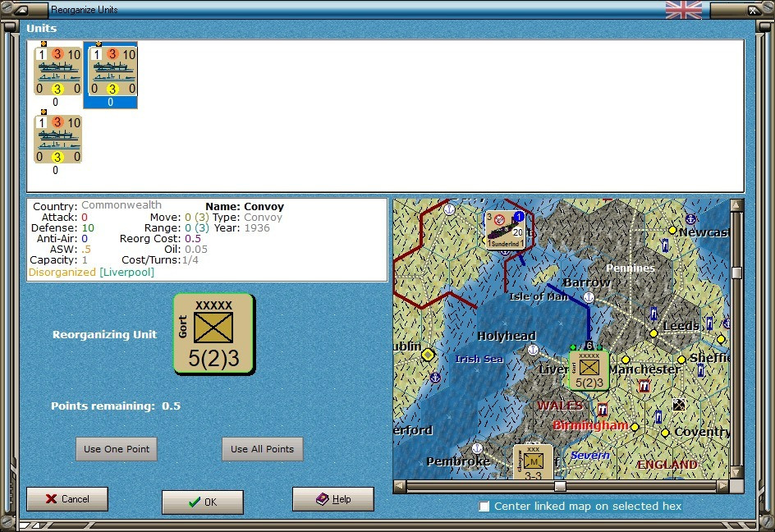Click the blue factory icon left of Coventry

coord(658,417)
